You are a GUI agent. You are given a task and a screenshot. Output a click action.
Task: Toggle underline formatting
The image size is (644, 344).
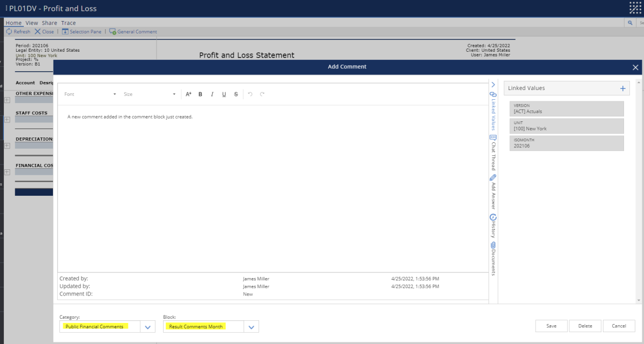click(224, 94)
